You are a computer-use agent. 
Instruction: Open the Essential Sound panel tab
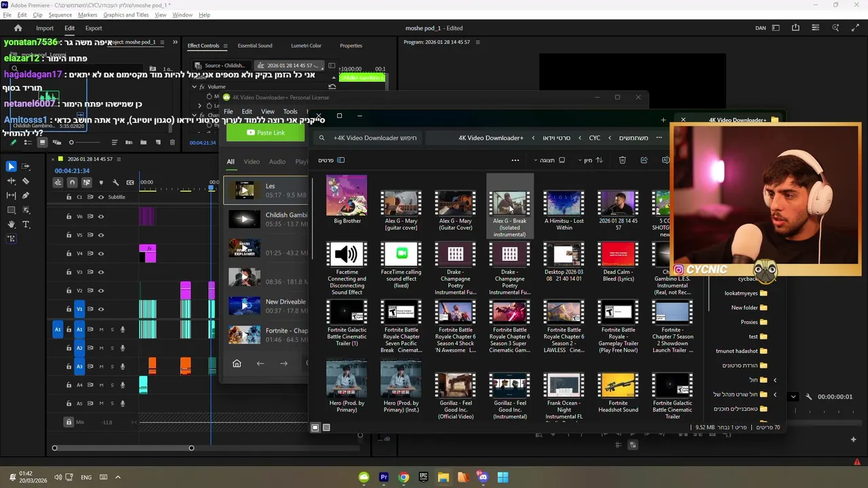[x=255, y=45]
